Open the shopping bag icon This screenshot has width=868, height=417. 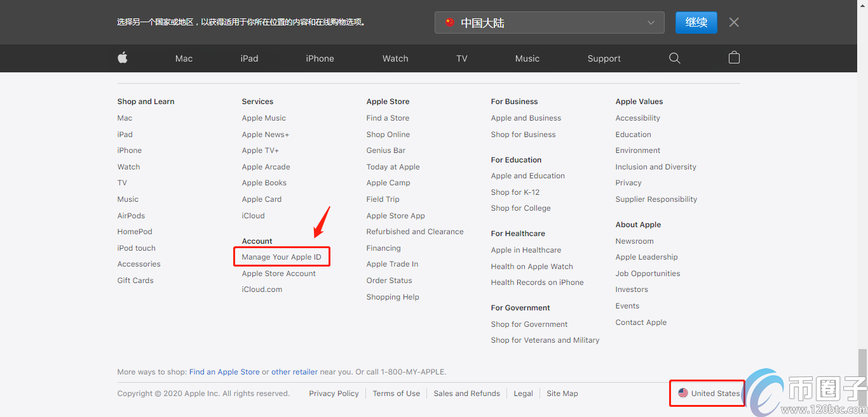click(x=734, y=58)
